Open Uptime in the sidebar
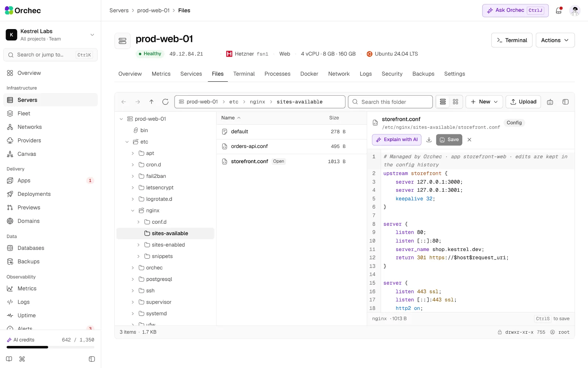Image resolution: width=588 pixels, height=368 pixels. click(x=50, y=315)
